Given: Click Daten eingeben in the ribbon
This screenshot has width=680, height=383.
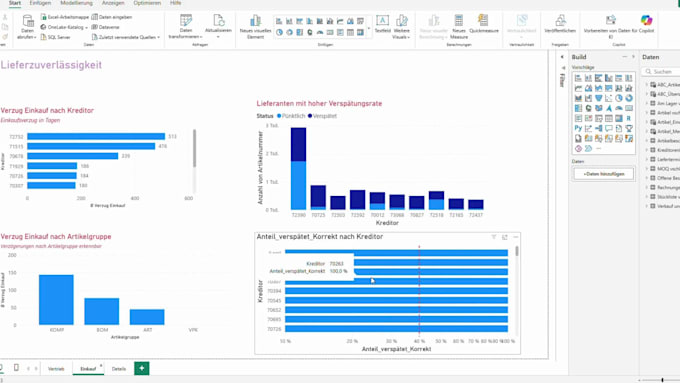Looking at the screenshot, I should coord(112,17).
